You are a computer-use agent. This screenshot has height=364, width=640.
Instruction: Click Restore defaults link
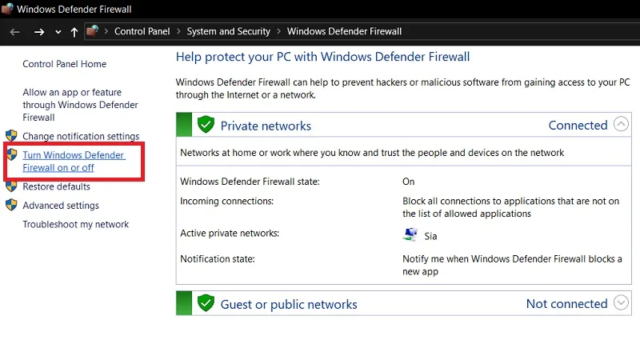coord(56,186)
